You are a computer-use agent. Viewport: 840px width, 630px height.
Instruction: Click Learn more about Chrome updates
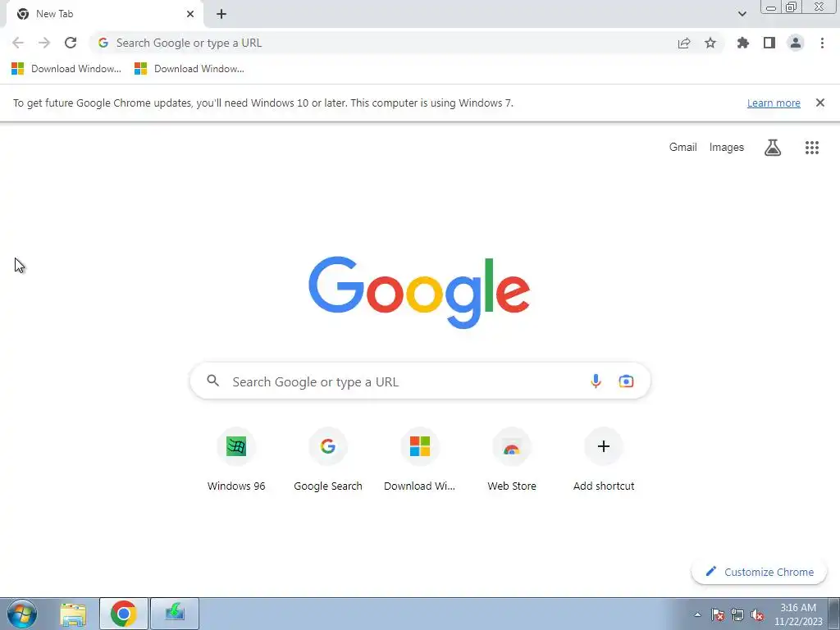pos(774,103)
